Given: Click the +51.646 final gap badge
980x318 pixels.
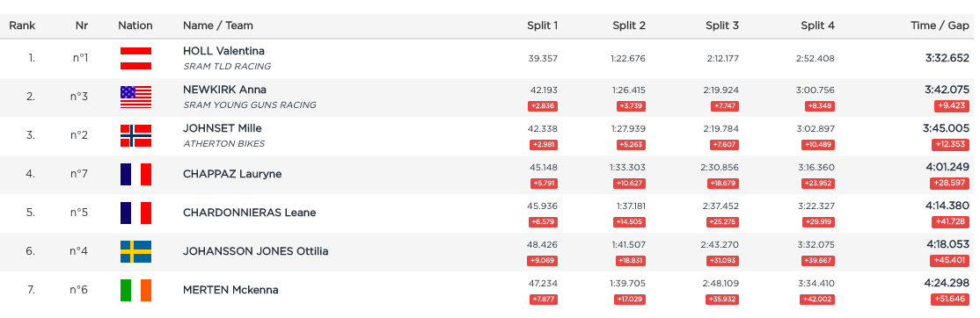Looking at the screenshot, I should (950, 300).
